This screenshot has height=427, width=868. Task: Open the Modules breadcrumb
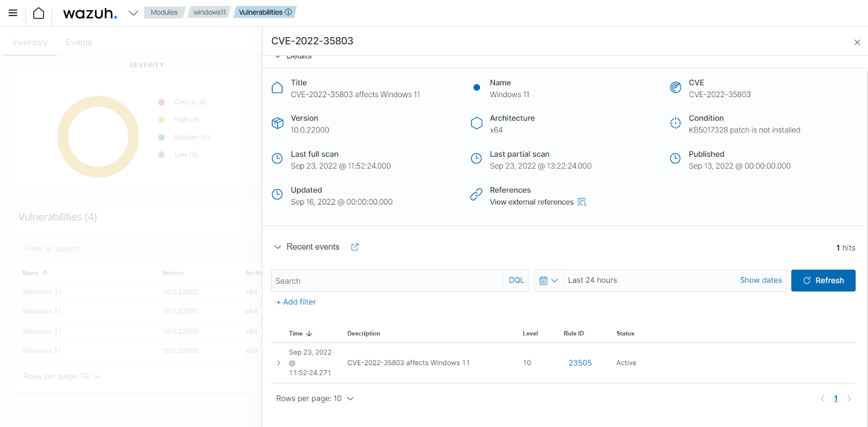coord(164,12)
